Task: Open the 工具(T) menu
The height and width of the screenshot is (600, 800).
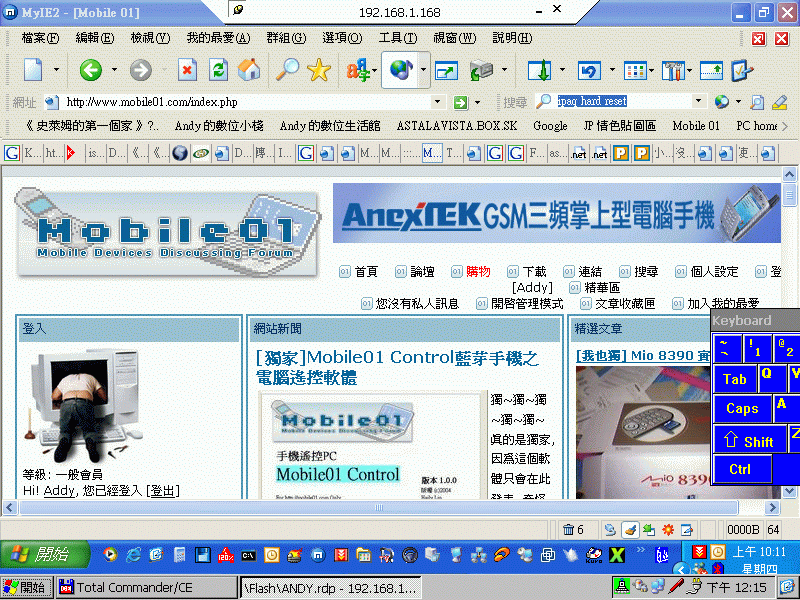Action: [397, 38]
